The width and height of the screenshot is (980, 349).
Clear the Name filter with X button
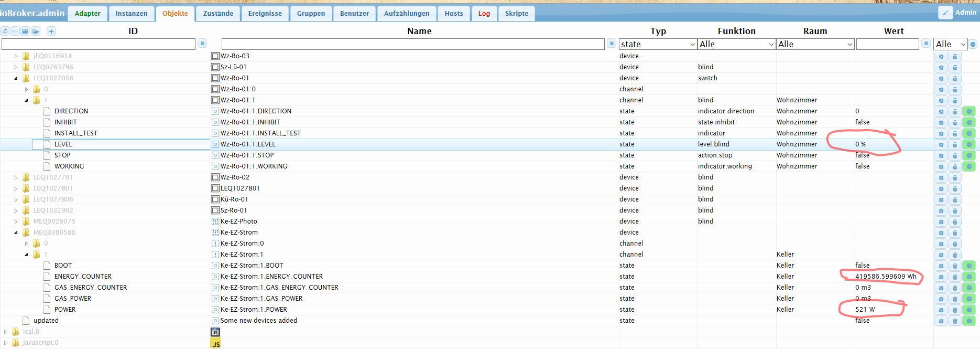coord(611,44)
